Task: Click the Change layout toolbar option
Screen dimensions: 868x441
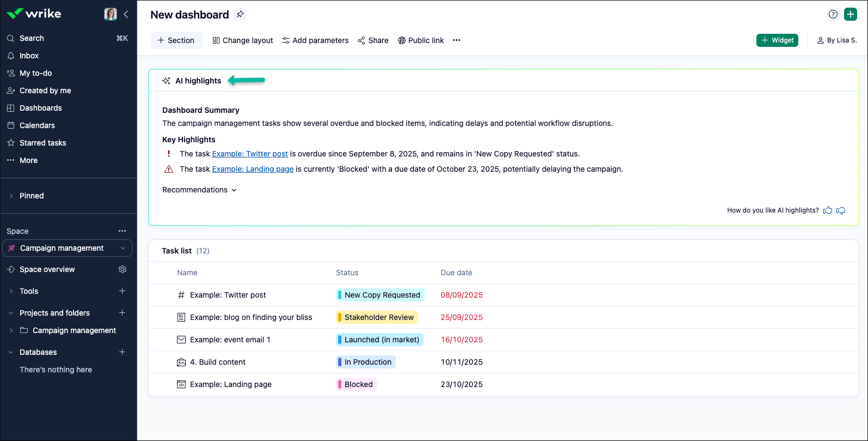Action: 242,40
